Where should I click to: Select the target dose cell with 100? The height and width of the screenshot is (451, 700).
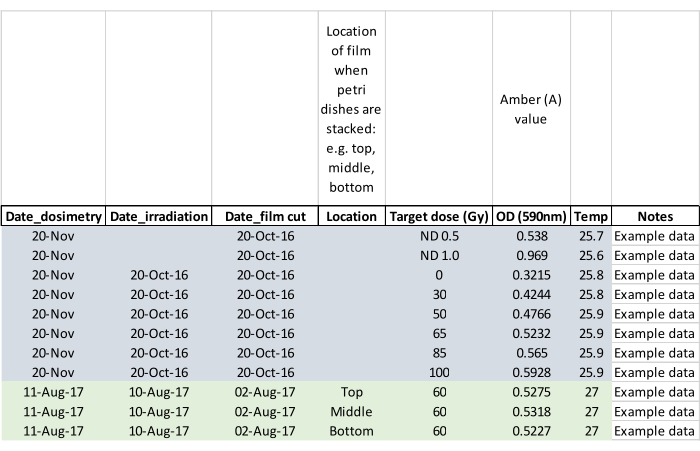tap(439, 371)
